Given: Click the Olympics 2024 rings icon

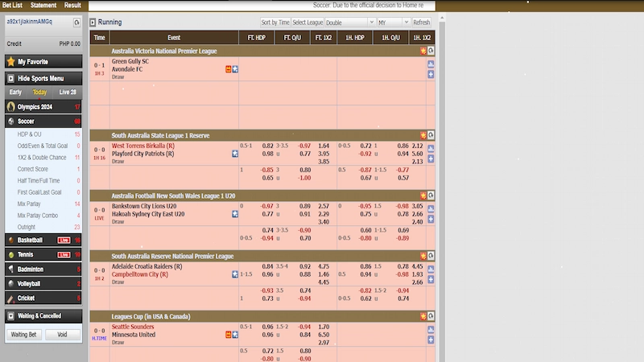Looking at the screenshot, I should [10, 107].
